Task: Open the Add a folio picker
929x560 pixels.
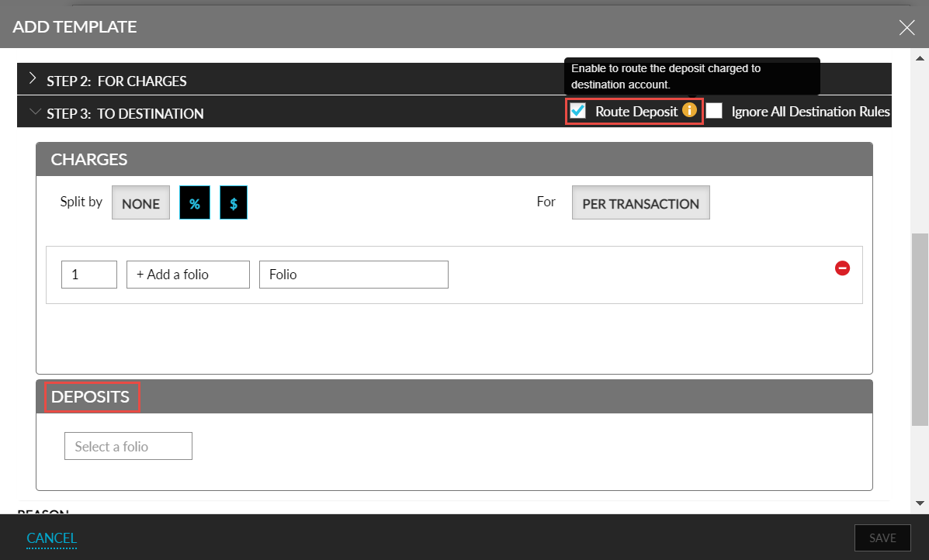Action: click(187, 274)
